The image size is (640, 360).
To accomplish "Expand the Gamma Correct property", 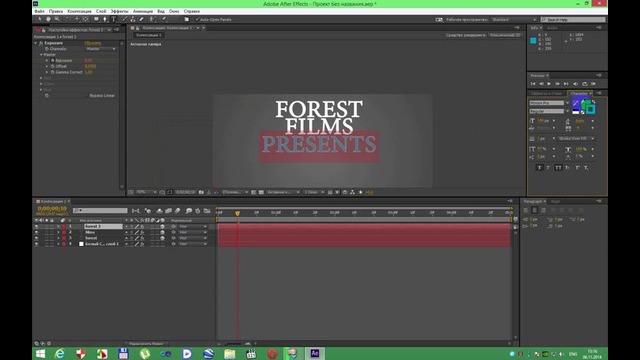I will [x=47, y=72].
